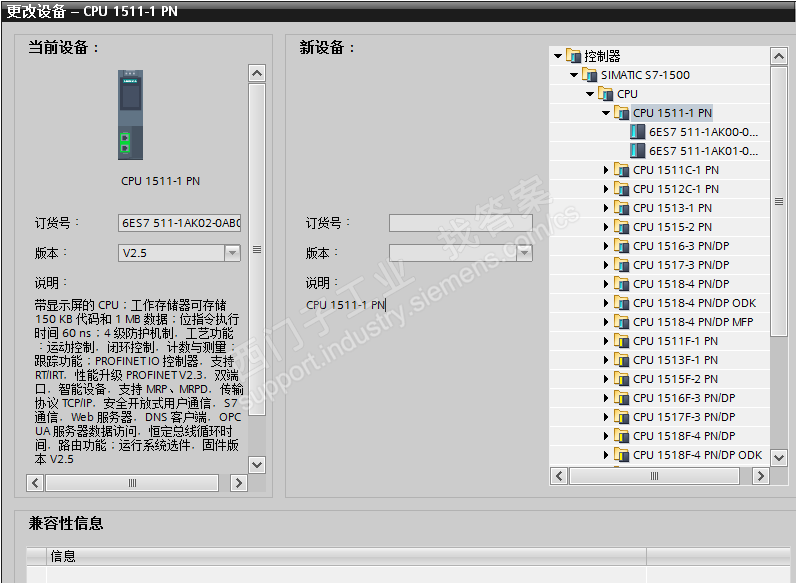Click the CPU 1511-1 PN folder icon

[x=622, y=113]
